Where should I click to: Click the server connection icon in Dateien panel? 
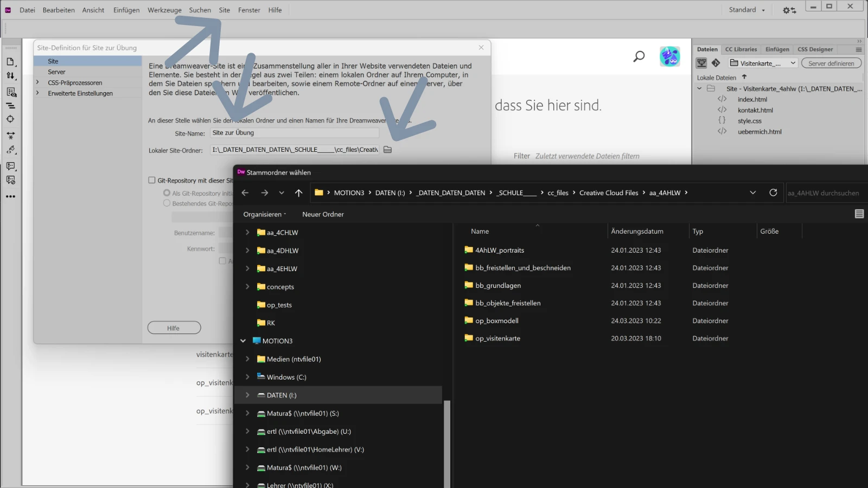coord(701,63)
